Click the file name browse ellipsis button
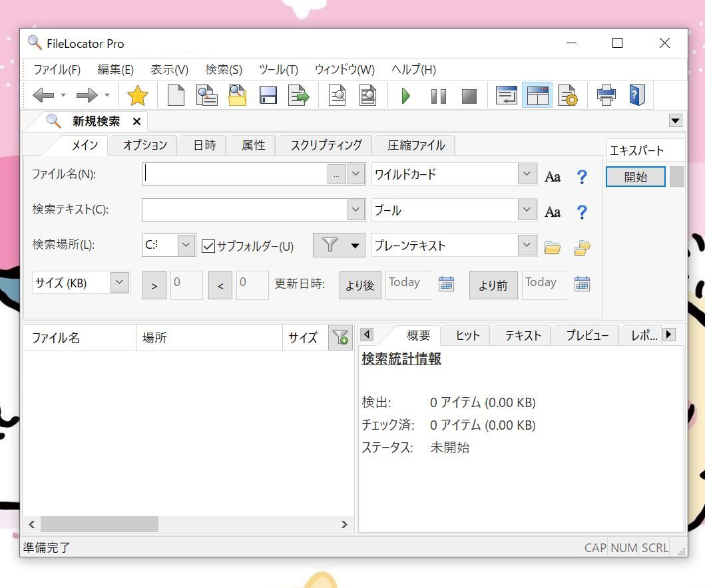The height and width of the screenshot is (588, 705). tap(336, 174)
